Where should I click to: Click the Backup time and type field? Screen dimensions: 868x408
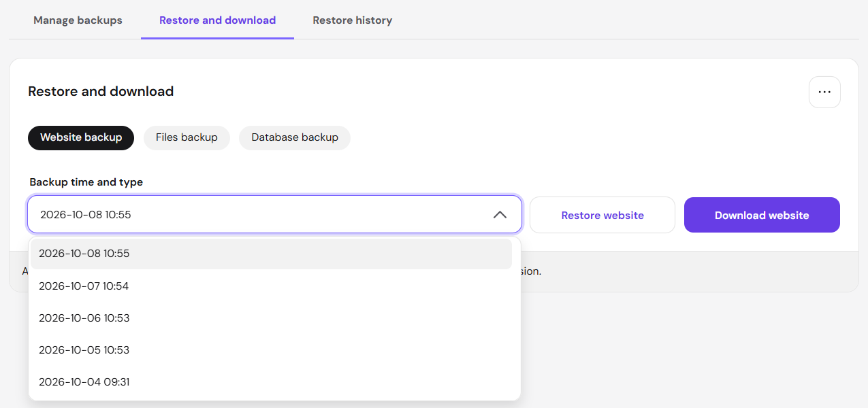point(274,215)
